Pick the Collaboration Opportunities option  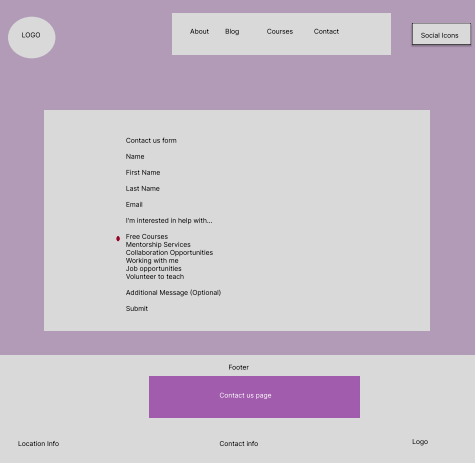[x=169, y=252]
